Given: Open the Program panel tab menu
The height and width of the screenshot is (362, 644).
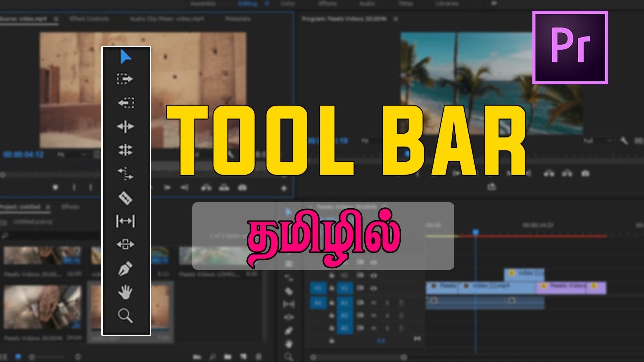Looking at the screenshot, I should [x=395, y=18].
